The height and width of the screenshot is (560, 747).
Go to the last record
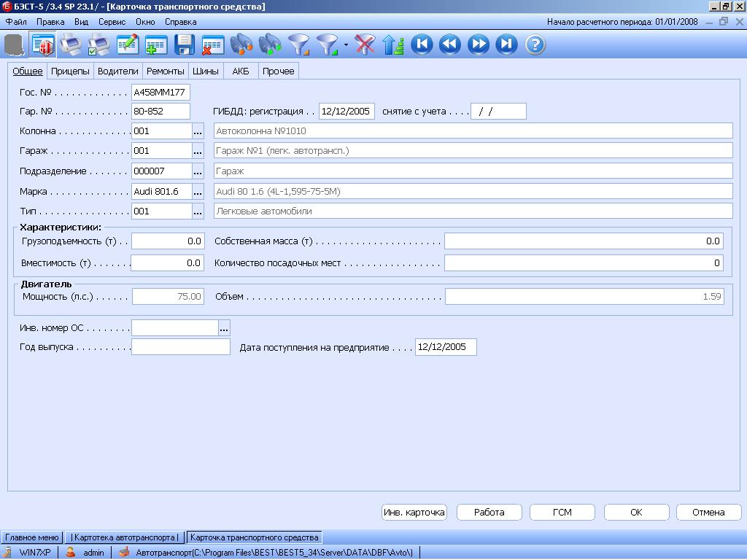point(506,45)
